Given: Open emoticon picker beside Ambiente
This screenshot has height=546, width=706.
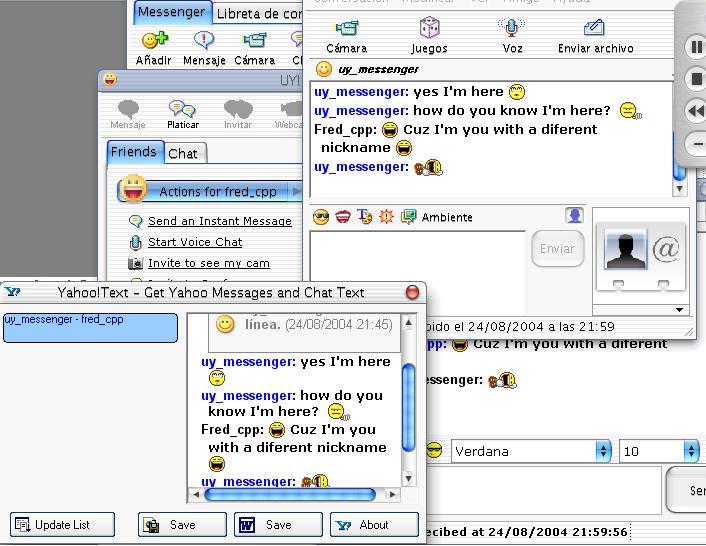Looking at the screenshot, I should 321,217.
